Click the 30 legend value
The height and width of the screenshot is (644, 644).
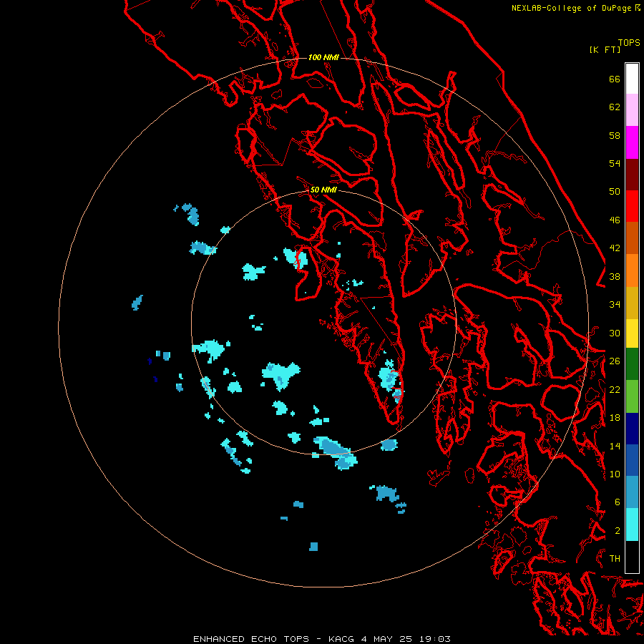pyautogui.click(x=615, y=333)
